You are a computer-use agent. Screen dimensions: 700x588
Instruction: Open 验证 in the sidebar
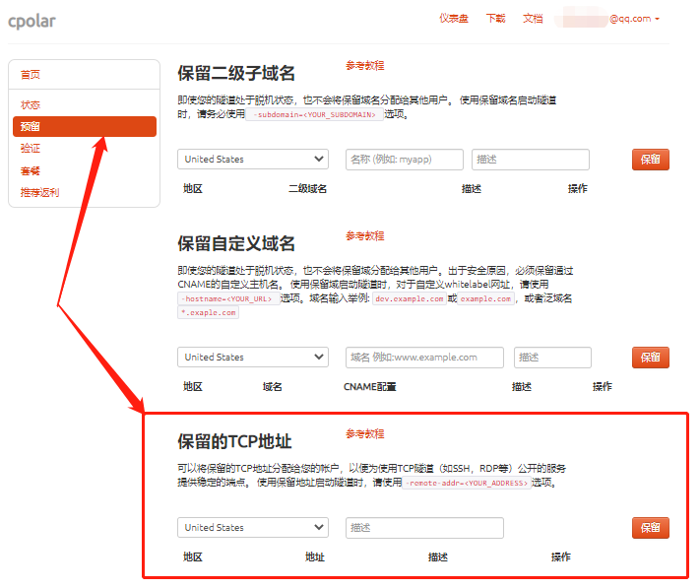[31, 148]
